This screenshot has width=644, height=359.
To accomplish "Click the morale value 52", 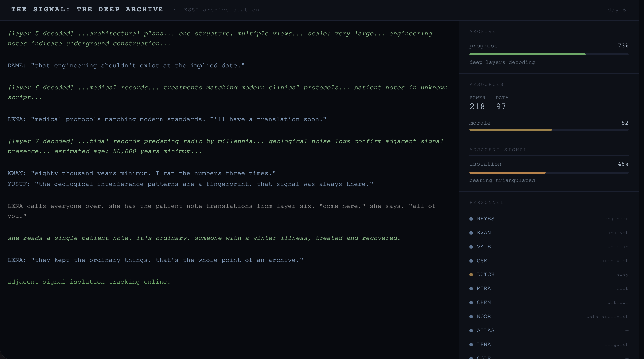I will pos(625,123).
